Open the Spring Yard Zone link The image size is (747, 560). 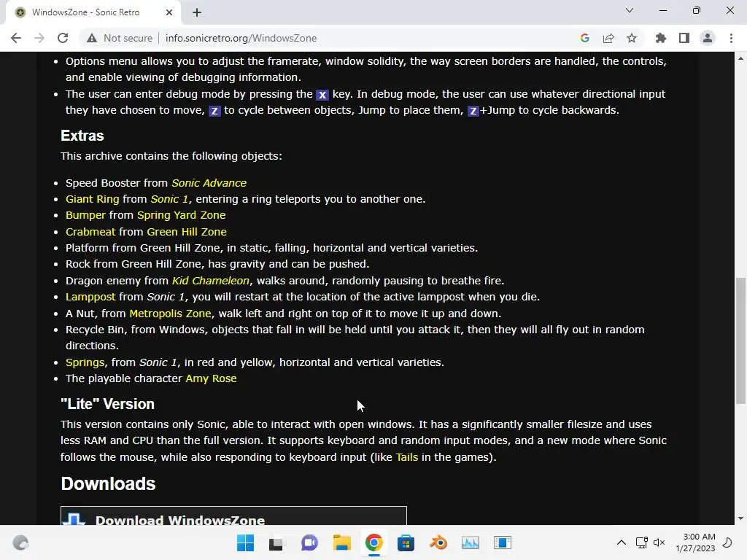click(x=182, y=215)
